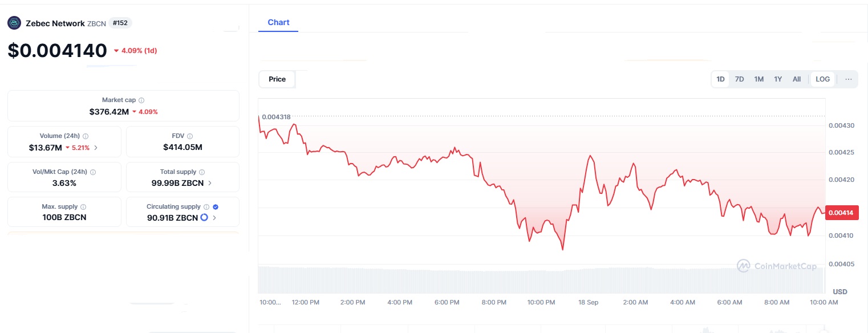Click the FDV info icon
Viewport: 868px width, 333px height.
(190, 136)
